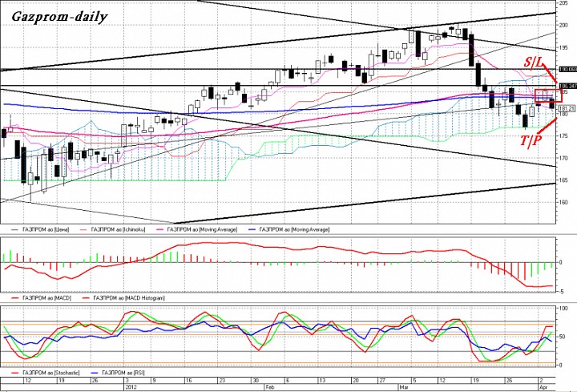577x392 pixels.
Task: Click the blue-line [Moving Average] legend entry
Action: click(x=288, y=230)
